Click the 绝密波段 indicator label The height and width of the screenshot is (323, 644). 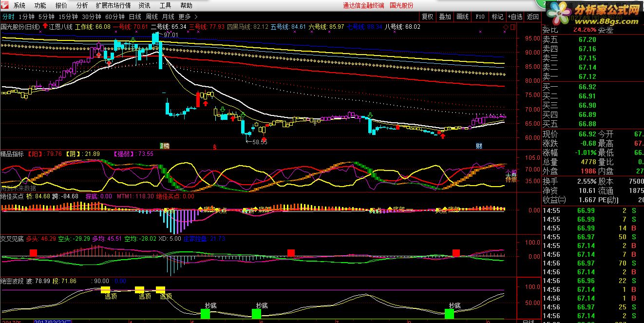tap(12, 281)
